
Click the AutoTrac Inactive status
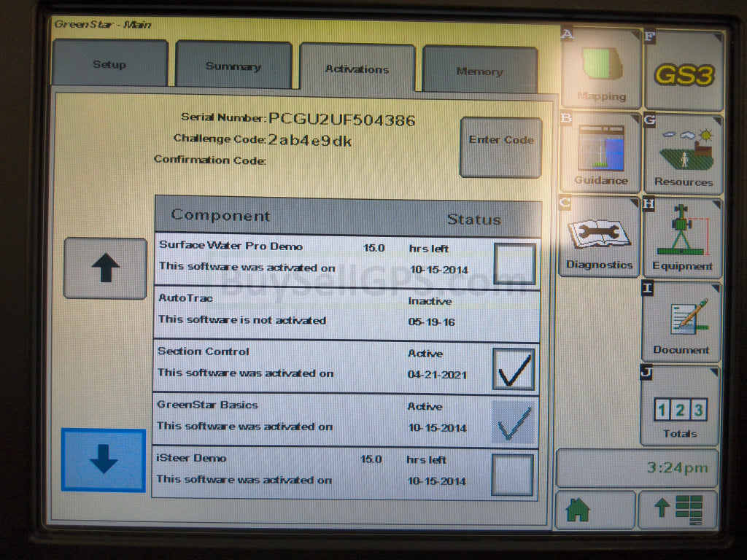[430, 301]
